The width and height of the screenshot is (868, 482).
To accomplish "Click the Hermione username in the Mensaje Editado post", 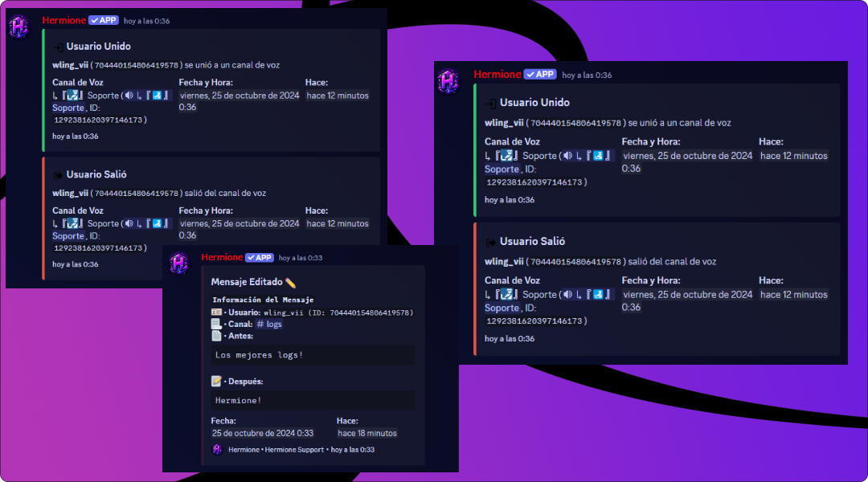I will point(222,257).
